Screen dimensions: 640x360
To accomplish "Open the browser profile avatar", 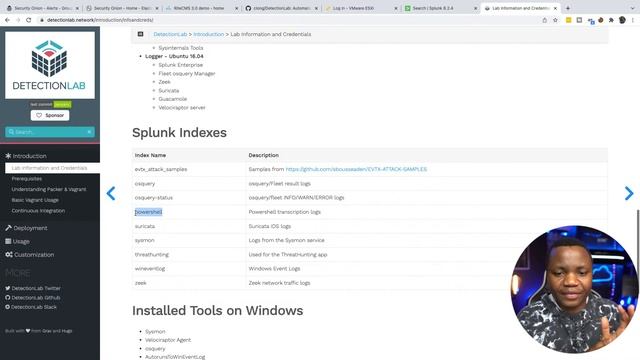I will click(622, 20).
